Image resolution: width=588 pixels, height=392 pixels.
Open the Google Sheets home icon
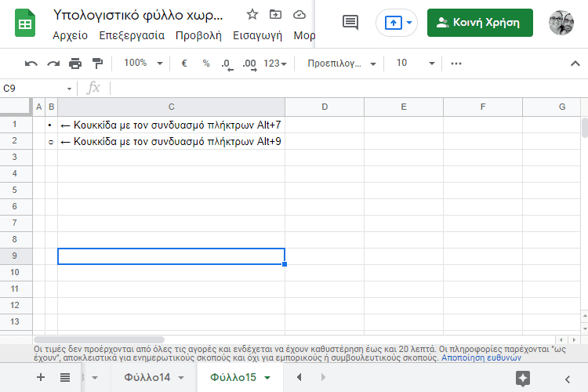pyautogui.click(x=25, y=24)
